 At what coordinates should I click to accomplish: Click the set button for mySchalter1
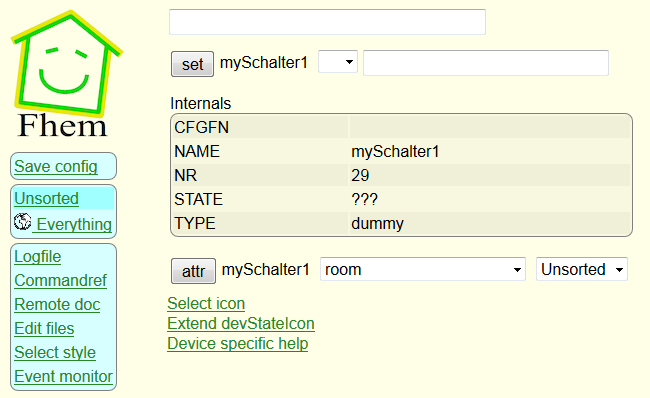[x=192, y=64]
